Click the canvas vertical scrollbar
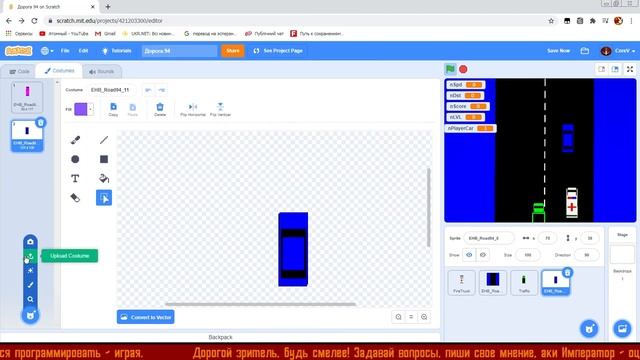 click(428, 207)
